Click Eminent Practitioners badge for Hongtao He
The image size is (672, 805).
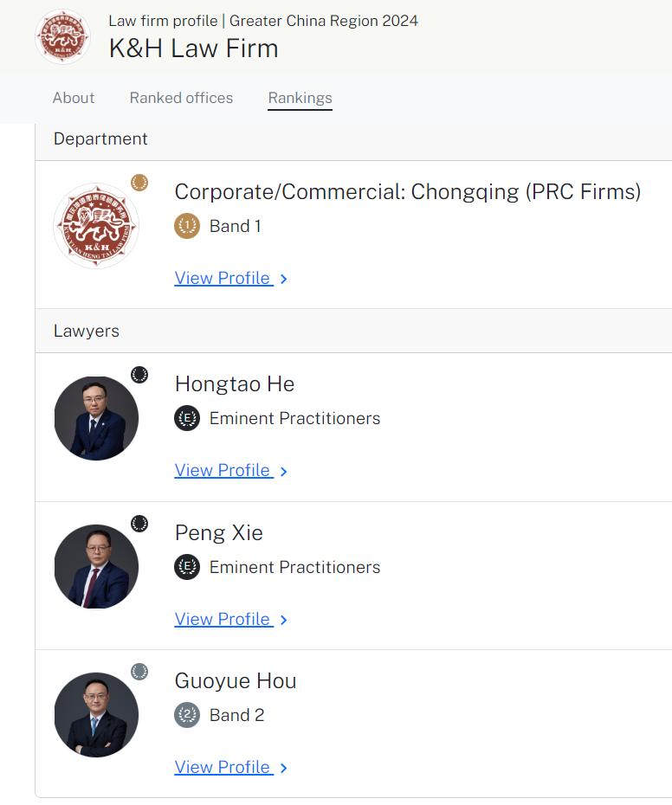click(x=187, y=419)
